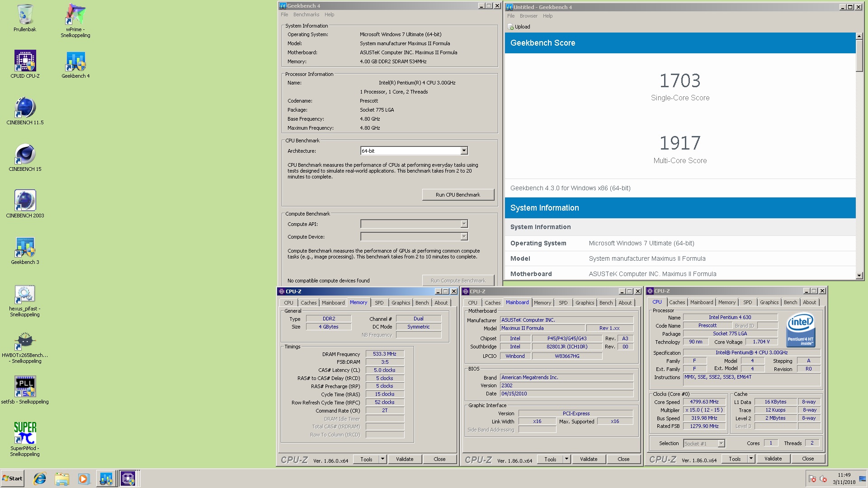Click scrollbar down arrow in Geekbench results
This screenshot has width=868, height=488.
859,275
